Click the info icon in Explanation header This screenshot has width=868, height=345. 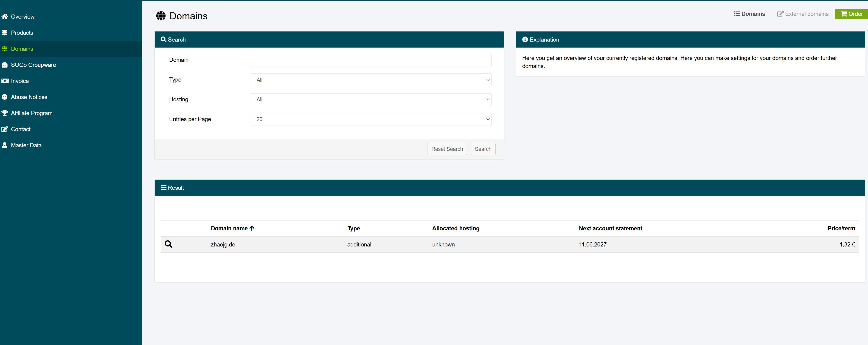point(525,40)
